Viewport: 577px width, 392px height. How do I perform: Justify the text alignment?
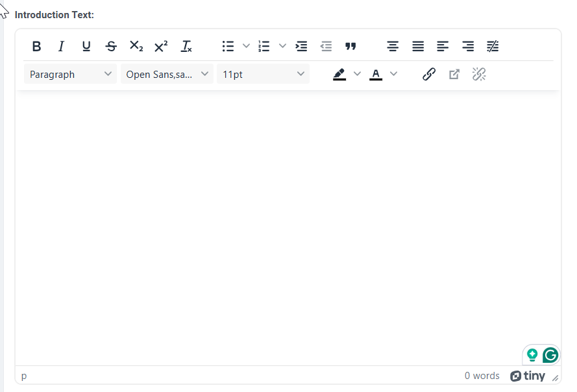click(x=418, y=46)
